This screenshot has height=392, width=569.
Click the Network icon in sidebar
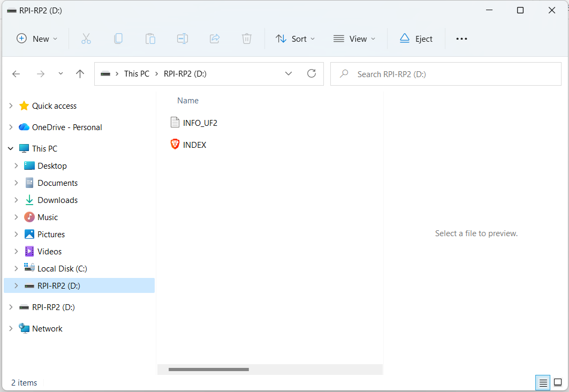tap(24, 328)
